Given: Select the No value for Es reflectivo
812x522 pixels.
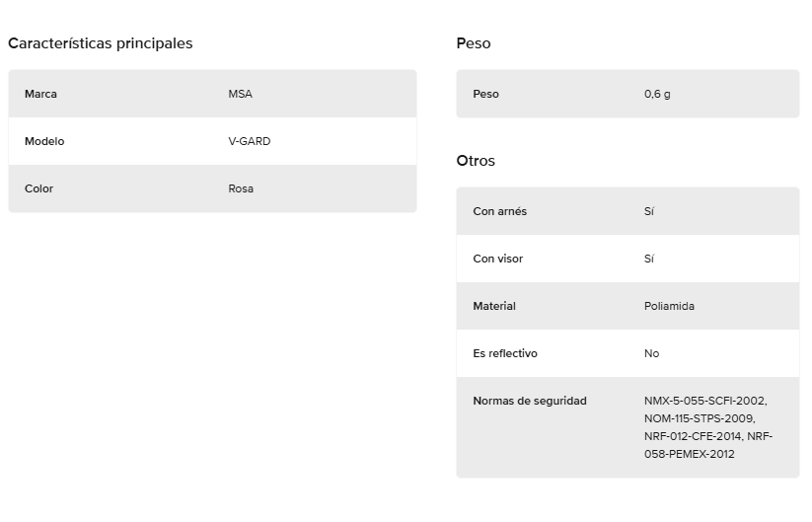Looking at the screenshot, I should tap(651, 353).
